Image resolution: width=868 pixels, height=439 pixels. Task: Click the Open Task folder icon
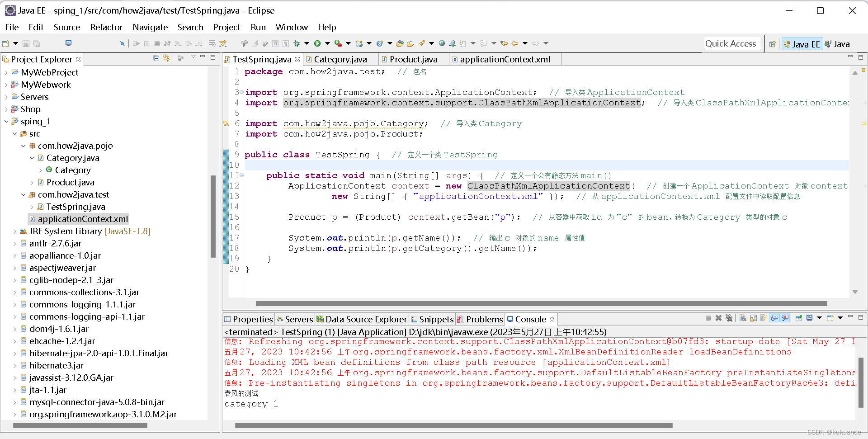410,43
